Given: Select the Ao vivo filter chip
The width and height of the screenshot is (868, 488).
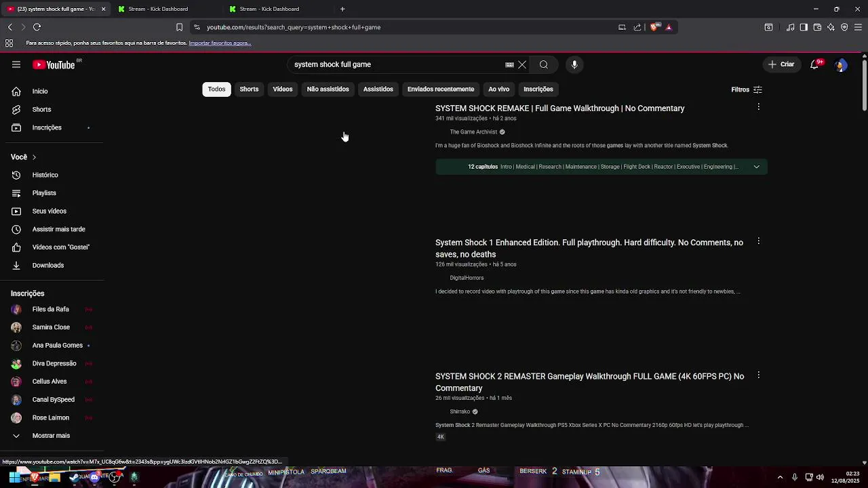Looking at the screenshot, I should [x=498, y=89].
